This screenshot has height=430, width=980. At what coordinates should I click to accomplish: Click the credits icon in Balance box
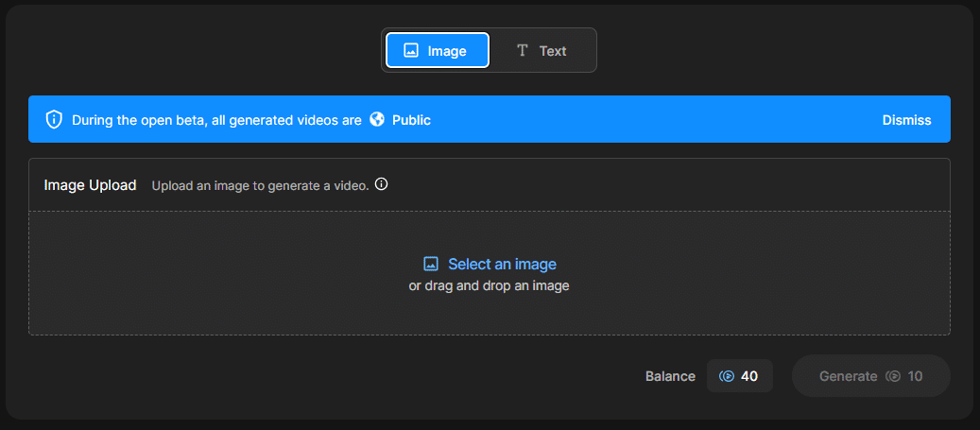click(727, 376)
